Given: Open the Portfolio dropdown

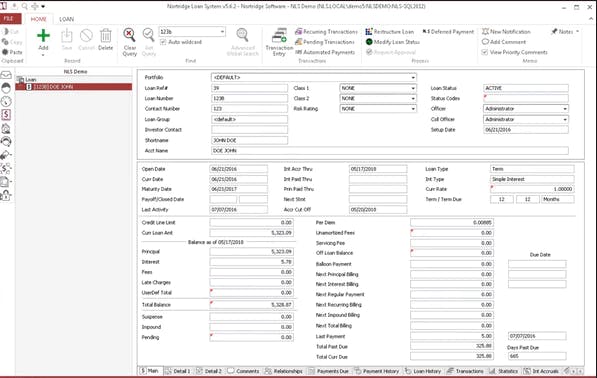Looking at the screenshot, I should [x=413, y=78].
